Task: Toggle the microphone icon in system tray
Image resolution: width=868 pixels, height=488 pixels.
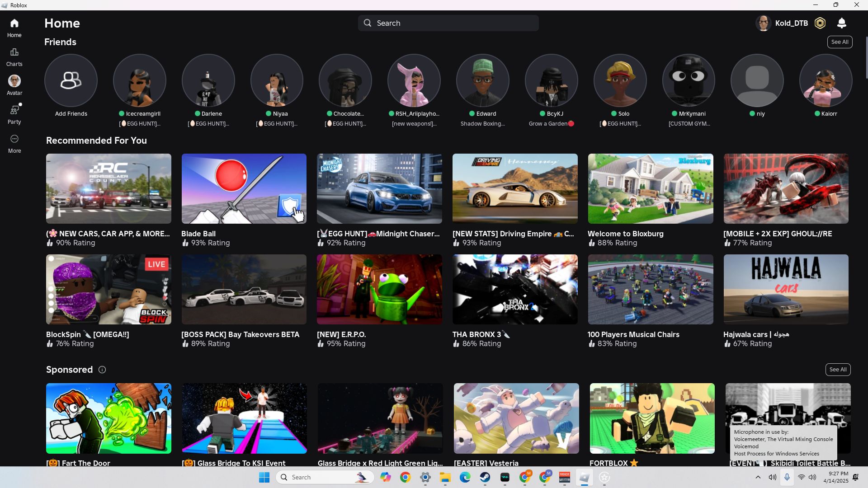Action: (x=787, y=477)
